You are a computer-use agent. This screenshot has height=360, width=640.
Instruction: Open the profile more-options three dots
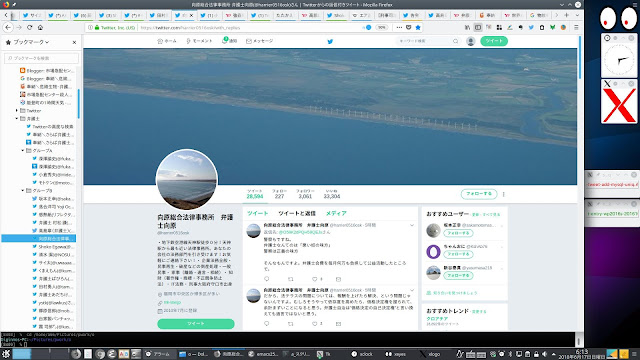click(x=504, y=194)
